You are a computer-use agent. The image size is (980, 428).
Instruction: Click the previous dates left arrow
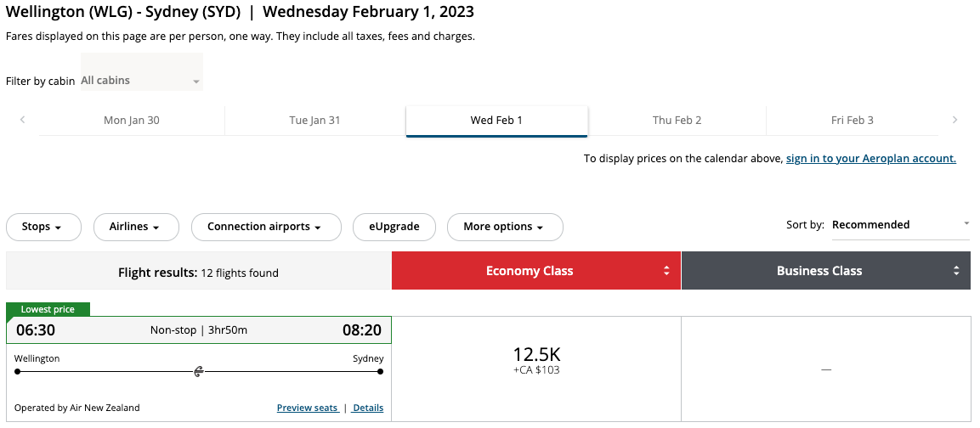click(22, 120)
